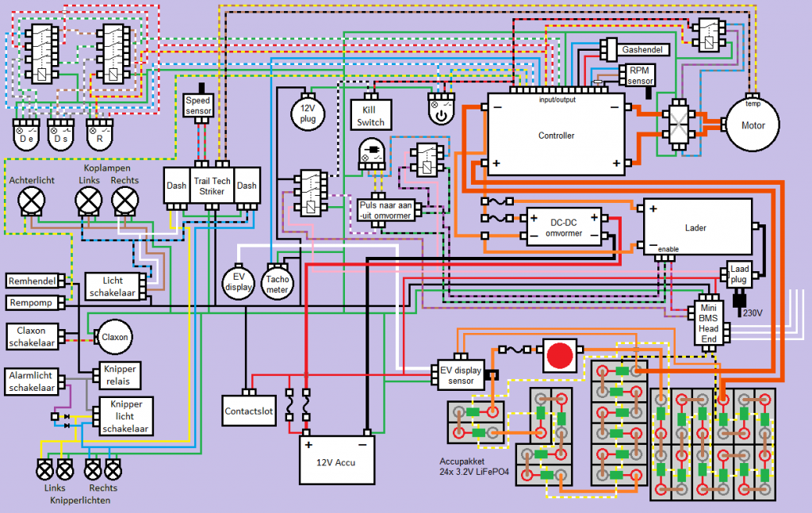Select the DC-DC omvormer box
Viewport: 812px width, 513px height.
coord(564,228)
